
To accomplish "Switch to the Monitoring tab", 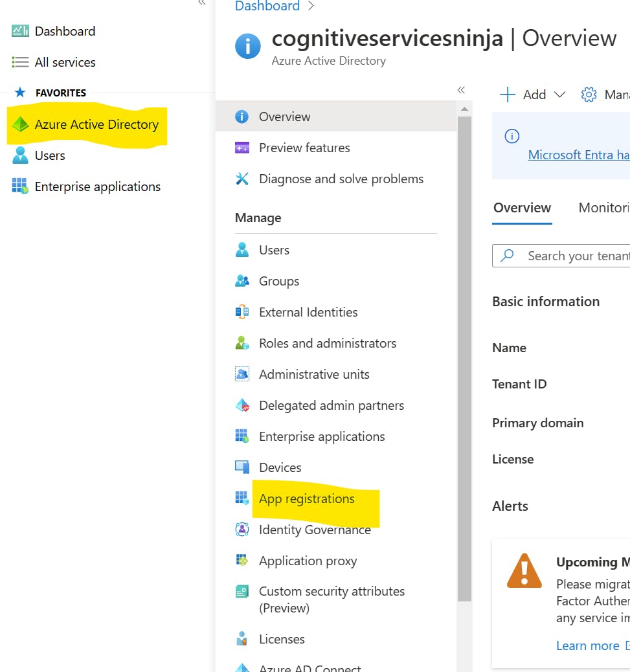I will click(x=604, y=207).
